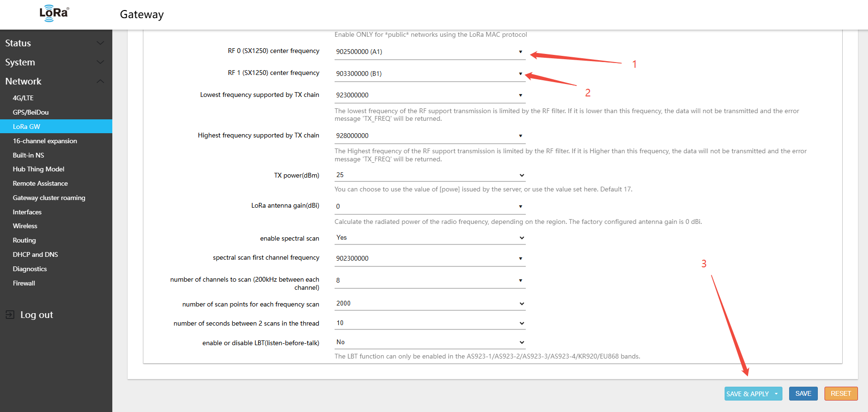Open number of scan points dropdown

click(x=429, y=304)
